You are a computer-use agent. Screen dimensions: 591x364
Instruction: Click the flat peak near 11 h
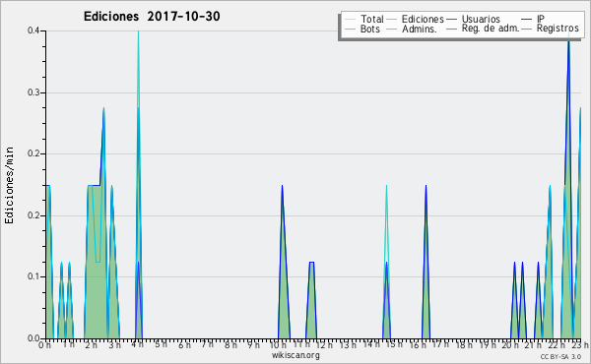click(x=311, y=263)
